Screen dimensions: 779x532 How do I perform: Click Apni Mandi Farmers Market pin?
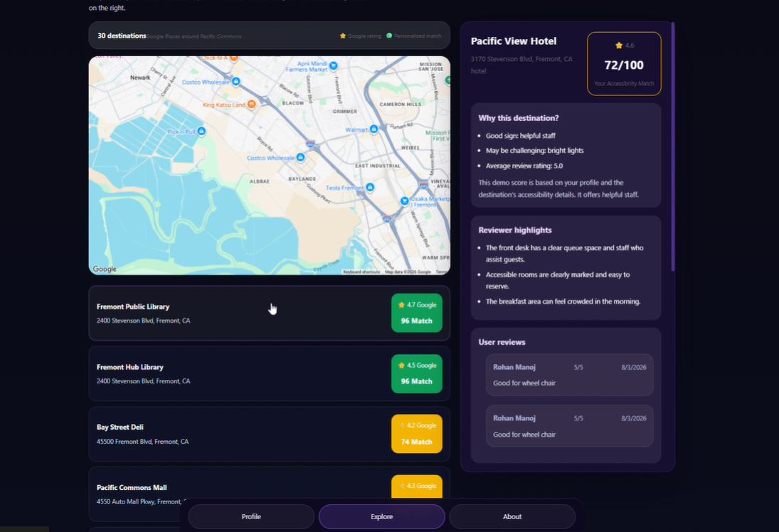point(334,65)
